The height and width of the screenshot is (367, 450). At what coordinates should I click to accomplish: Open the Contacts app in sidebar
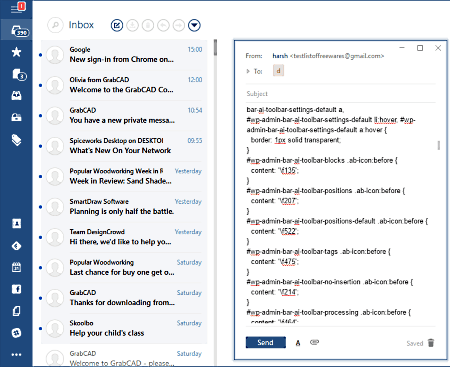[x=16, y=223]
